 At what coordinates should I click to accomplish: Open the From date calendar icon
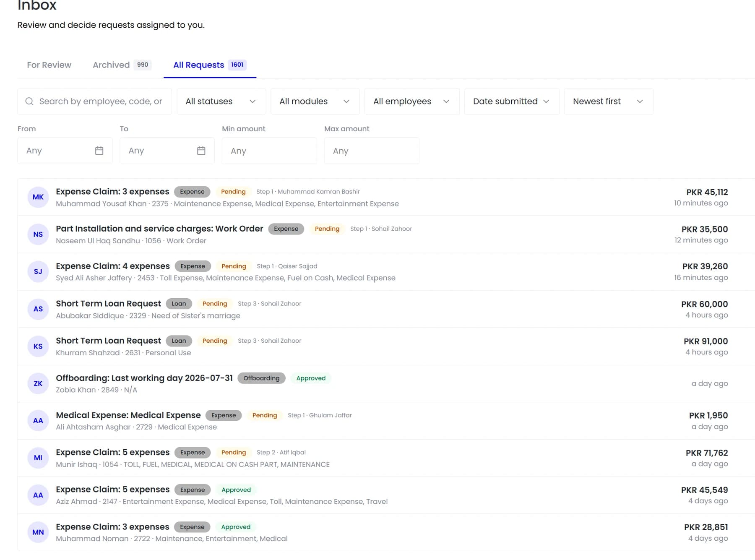(x=99, y=151)
